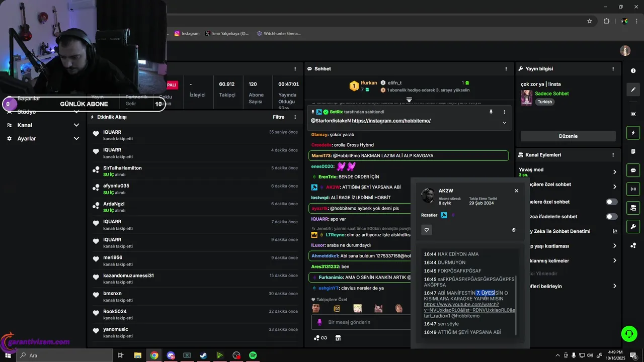Click the green headset support button
Viewport: 644px width, 362px height.
coord(628,333)
